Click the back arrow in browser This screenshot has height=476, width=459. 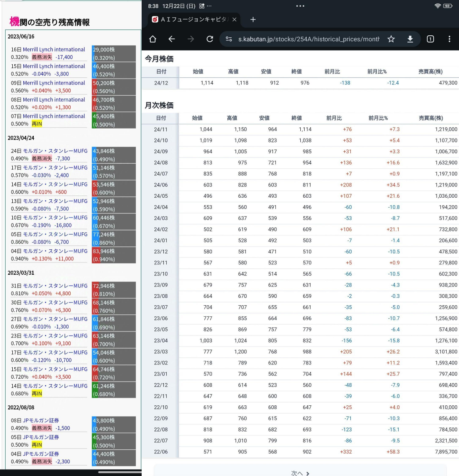click(x=172, y=39)
